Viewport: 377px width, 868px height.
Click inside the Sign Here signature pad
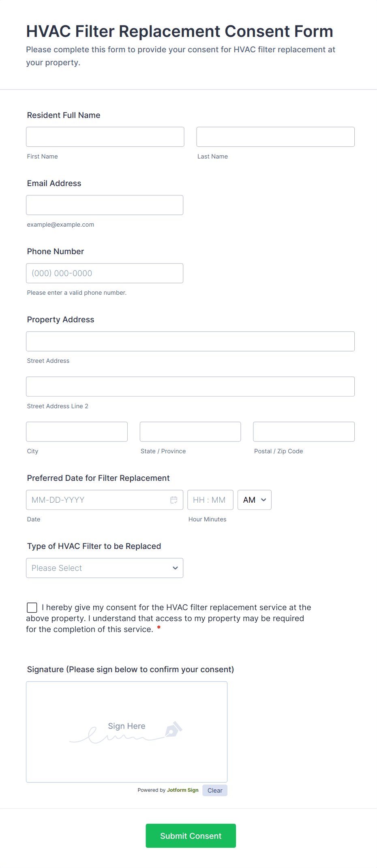tap(126, 732)
